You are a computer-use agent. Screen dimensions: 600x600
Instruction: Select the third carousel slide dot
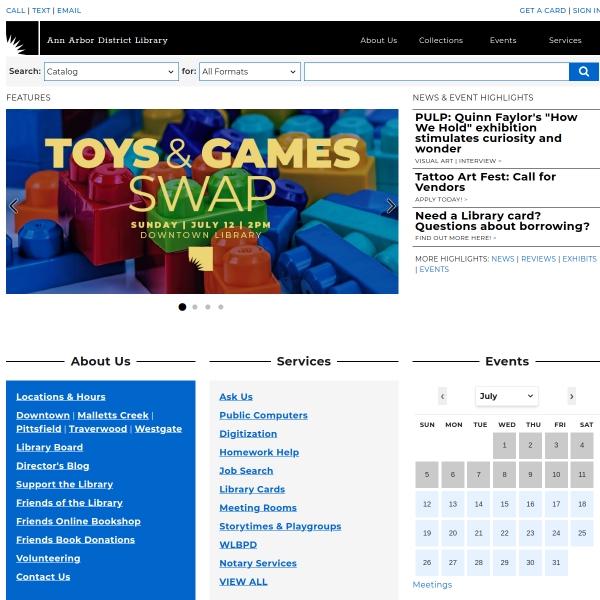208,307
